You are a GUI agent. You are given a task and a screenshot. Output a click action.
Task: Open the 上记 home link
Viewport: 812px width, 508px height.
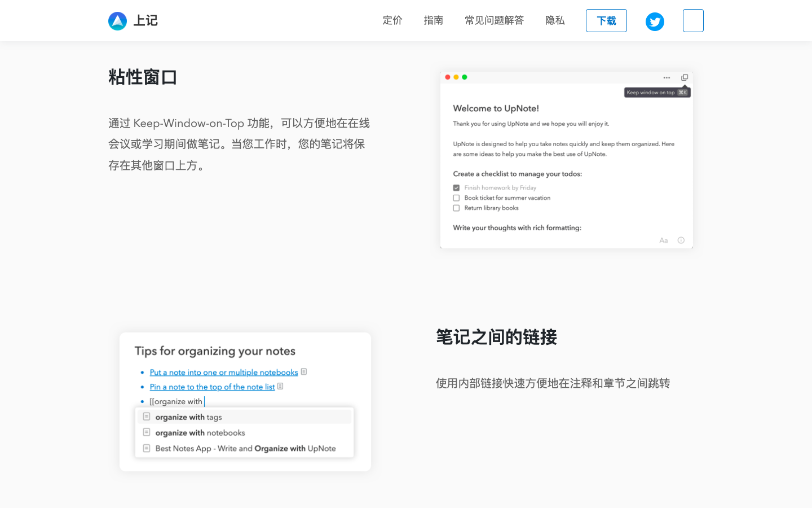click(133, 21)
